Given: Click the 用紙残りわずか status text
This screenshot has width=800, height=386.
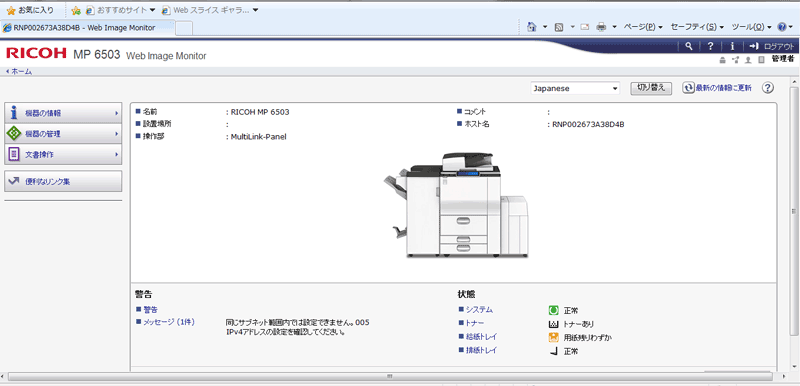Looking at the screenshot, I should [588, 337].
